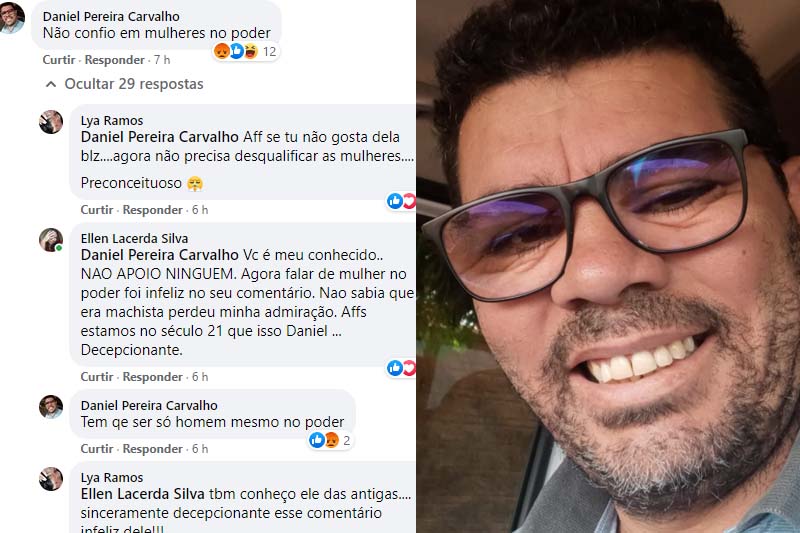The height and width of the screenshot is (533, 800).
Task: Like the comment 'Não confio em mulheres no poder'
Action: tap(59, 60)
